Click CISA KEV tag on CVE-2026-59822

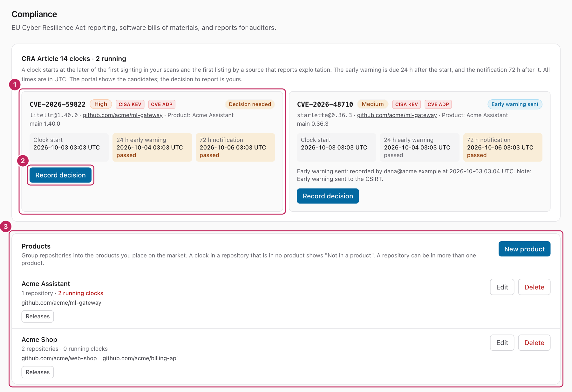[x=130, y=104]
